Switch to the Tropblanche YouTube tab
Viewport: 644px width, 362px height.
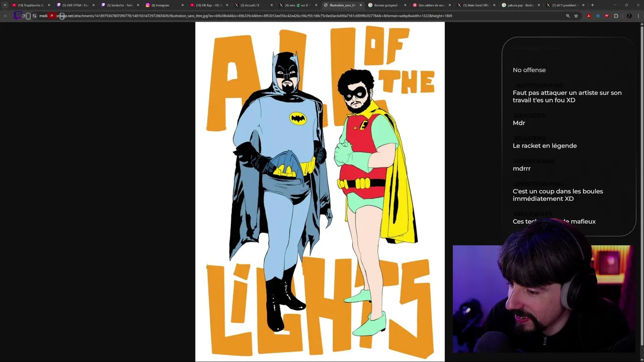(x=30, y=5)
